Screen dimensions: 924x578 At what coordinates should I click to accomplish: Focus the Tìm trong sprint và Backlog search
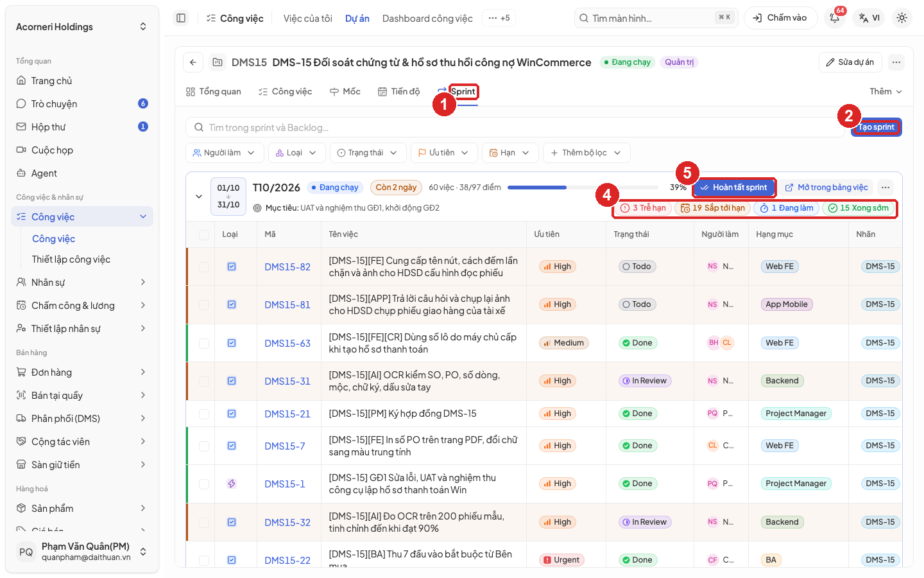(x=515, y=127)
